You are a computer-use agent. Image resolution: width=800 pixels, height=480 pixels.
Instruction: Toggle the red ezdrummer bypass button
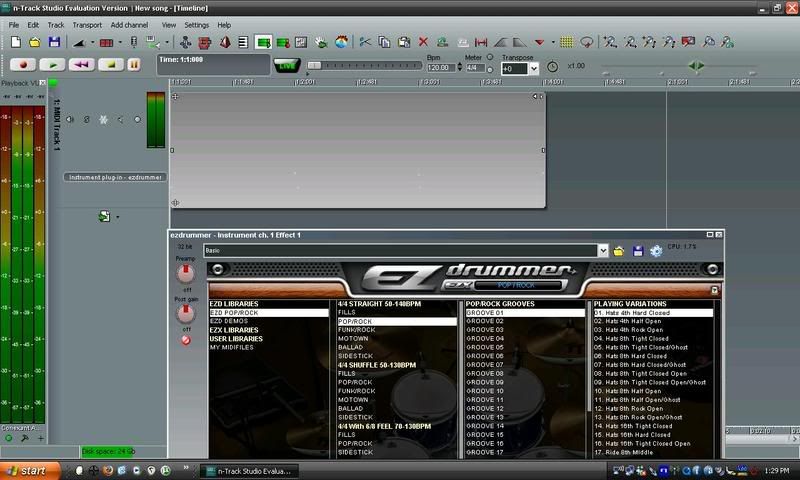click(x=186, y=340)
